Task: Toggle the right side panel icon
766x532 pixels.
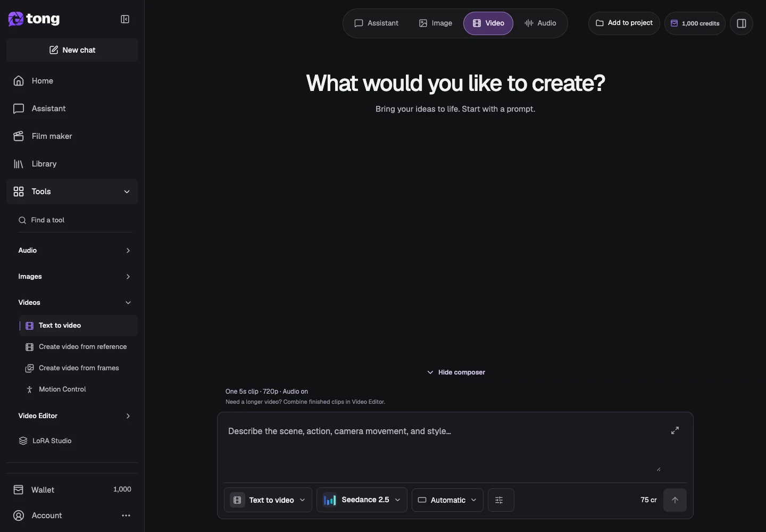Action: pyautogui.click(x=742, y=23)
